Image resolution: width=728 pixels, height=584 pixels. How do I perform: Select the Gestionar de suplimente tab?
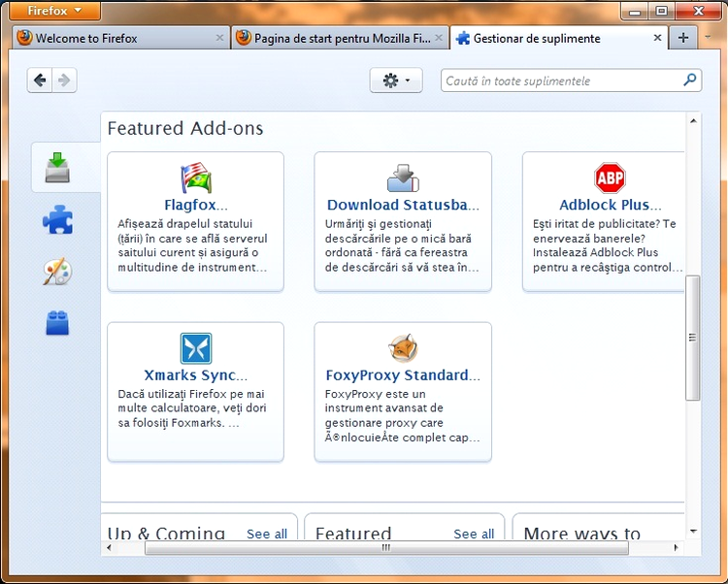point(559,38)
